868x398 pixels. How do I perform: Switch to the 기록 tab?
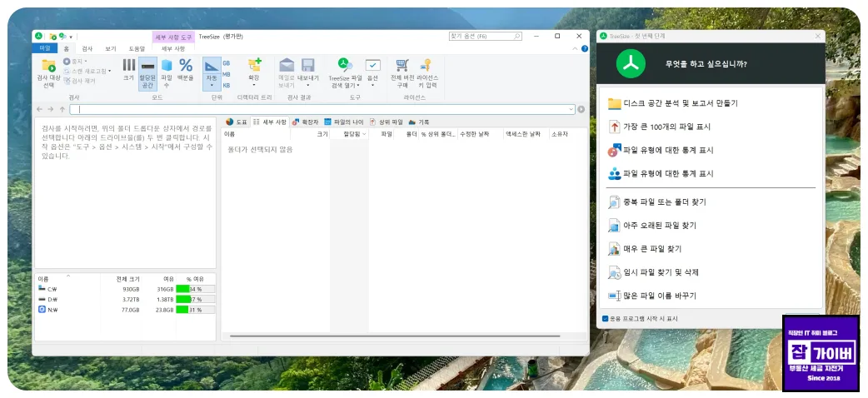pos(419,122)
